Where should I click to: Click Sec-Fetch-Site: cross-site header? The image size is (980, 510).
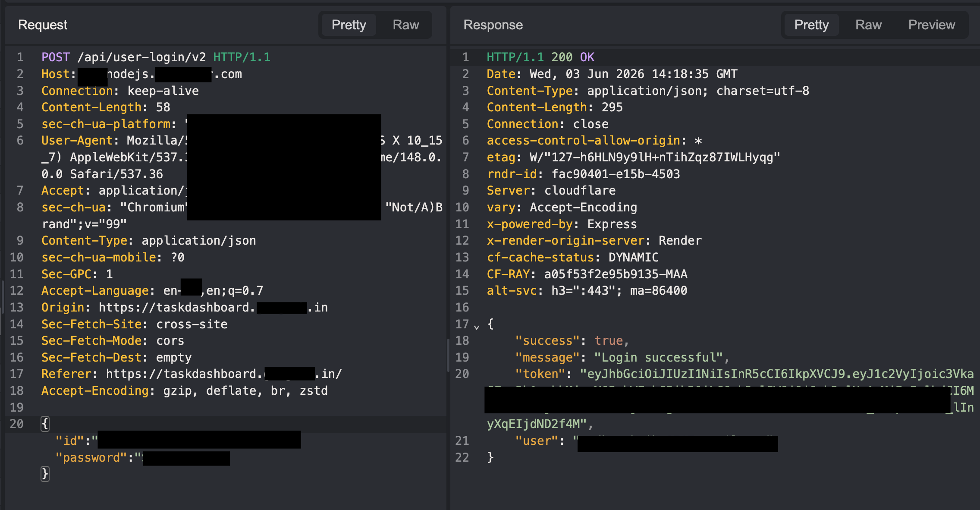134,324
